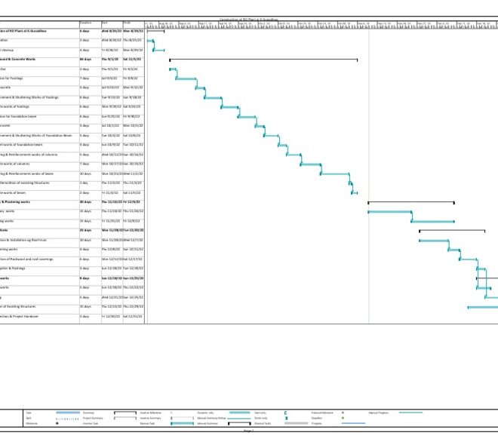Click the Task bar sample in legend
498x448 pixels.
coord(68,413)
